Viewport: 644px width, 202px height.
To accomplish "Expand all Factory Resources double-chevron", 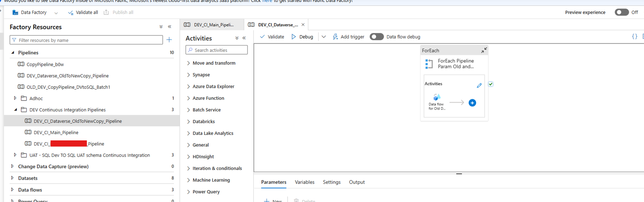I will tap(161, 27).
